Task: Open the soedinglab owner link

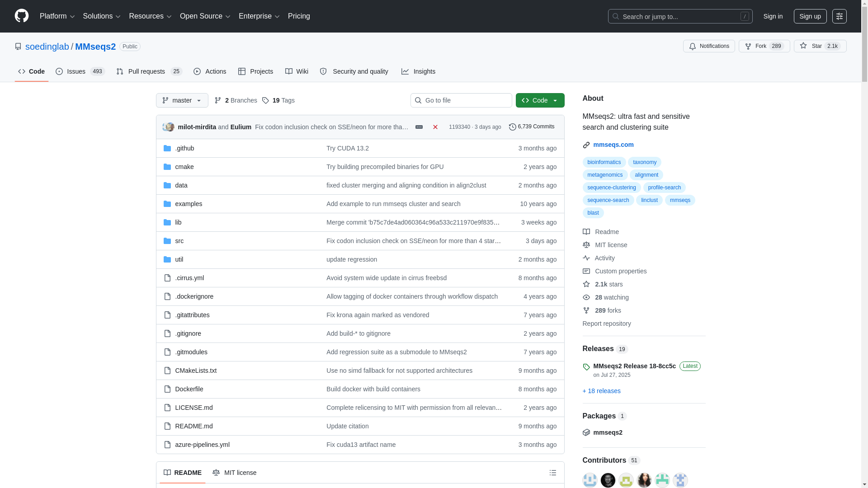Action: tap(47, 47)
